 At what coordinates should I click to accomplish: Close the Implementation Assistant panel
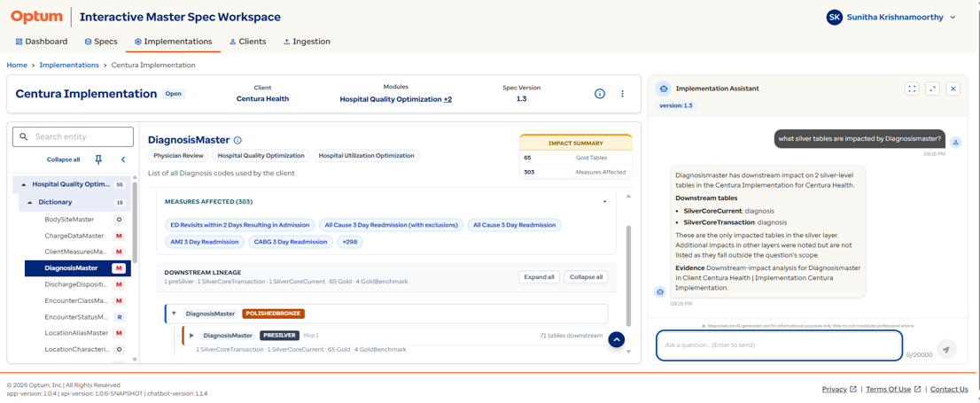coord(953,89)
